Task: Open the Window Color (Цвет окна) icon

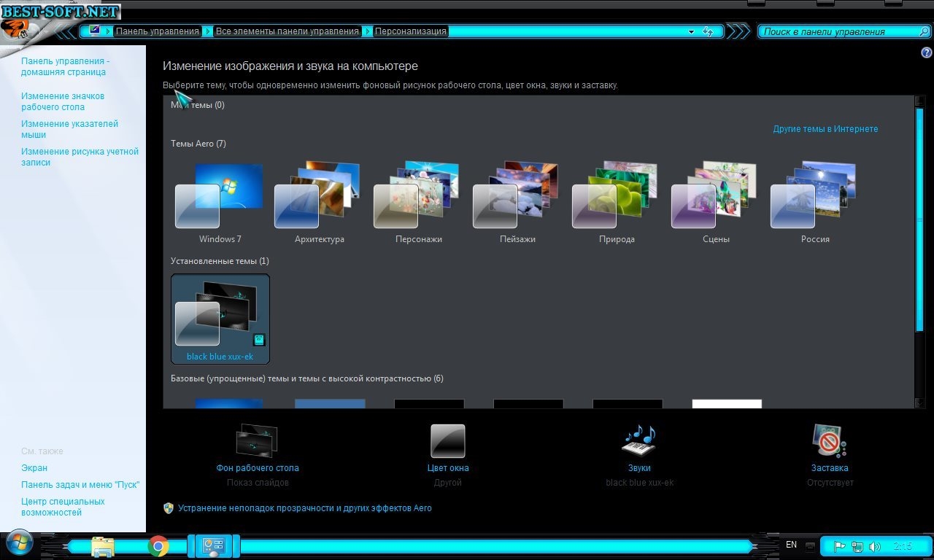Action: coord(448,441)
